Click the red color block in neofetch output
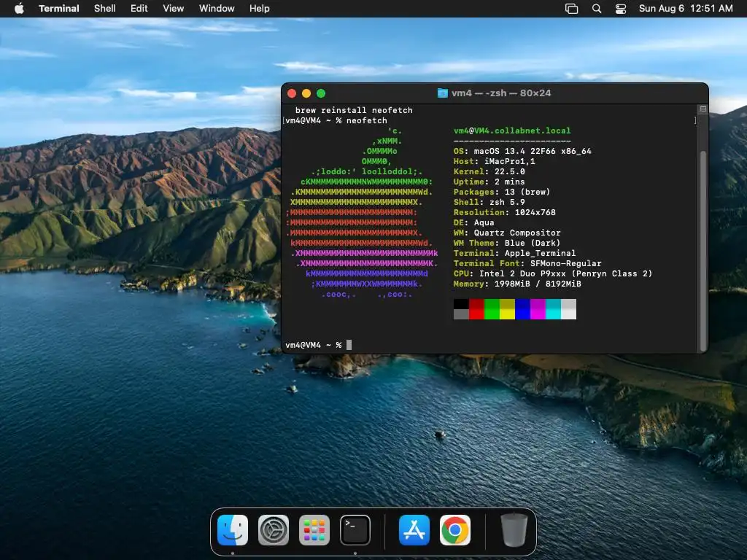This screenshot has height=560, width=747. [x=476, y=309]
